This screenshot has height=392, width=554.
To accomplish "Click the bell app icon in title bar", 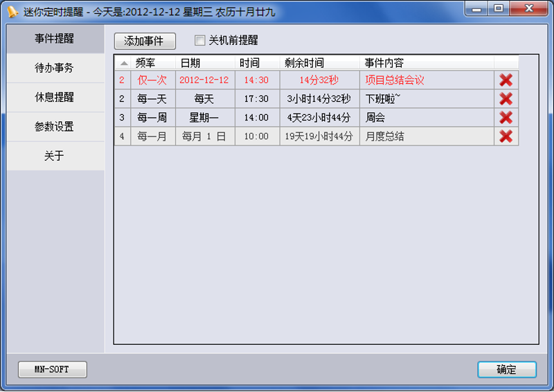I will (12, 12).
